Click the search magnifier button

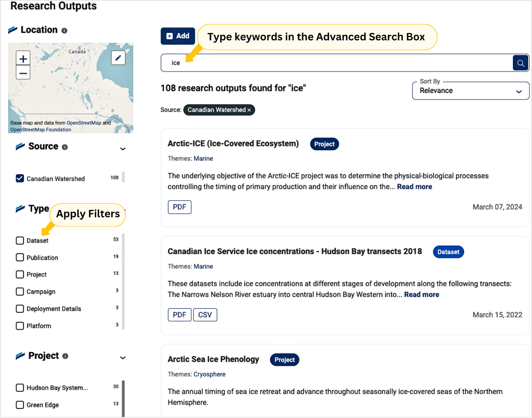[520, 63]
